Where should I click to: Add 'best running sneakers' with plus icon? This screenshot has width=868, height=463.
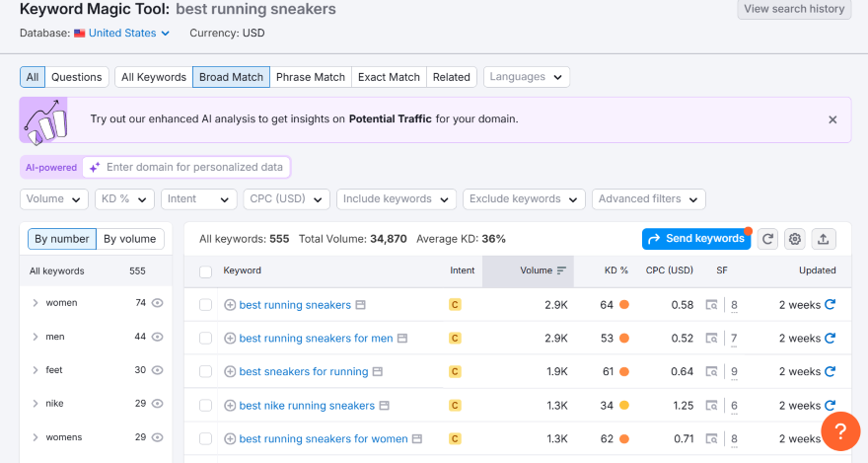230,305
